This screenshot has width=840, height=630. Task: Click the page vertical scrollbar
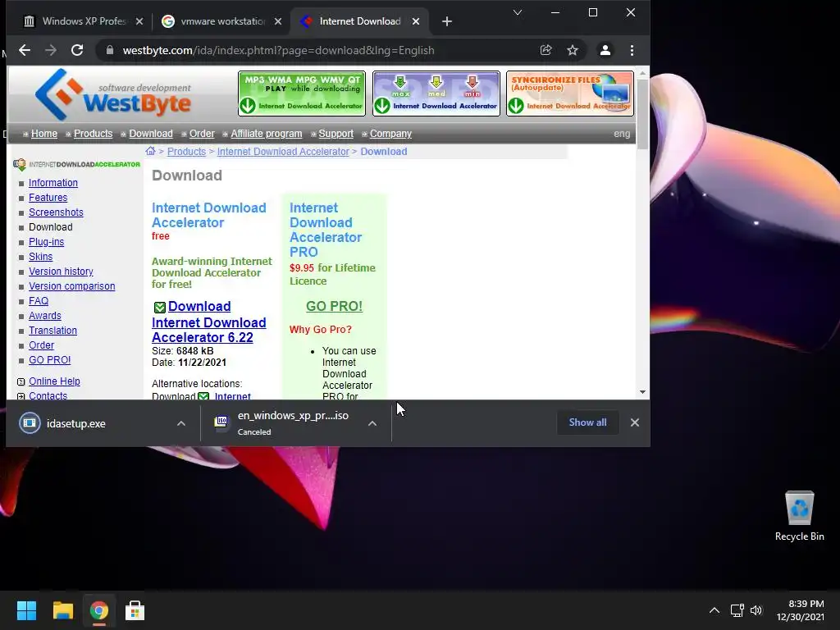[642, 113]
